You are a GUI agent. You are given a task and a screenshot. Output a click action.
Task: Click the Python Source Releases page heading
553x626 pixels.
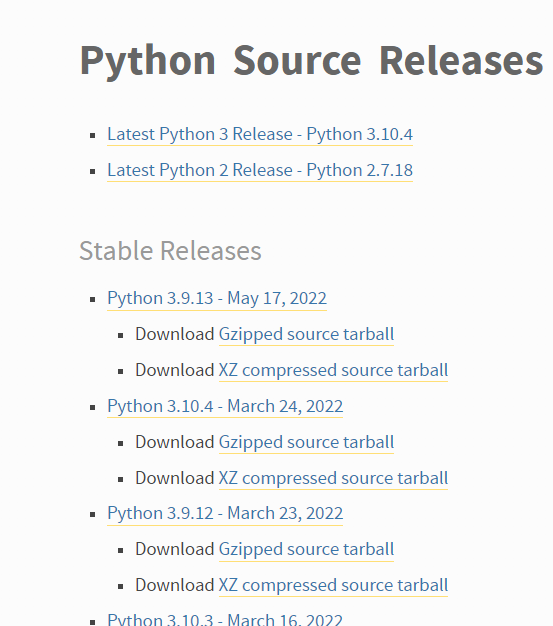311,61
